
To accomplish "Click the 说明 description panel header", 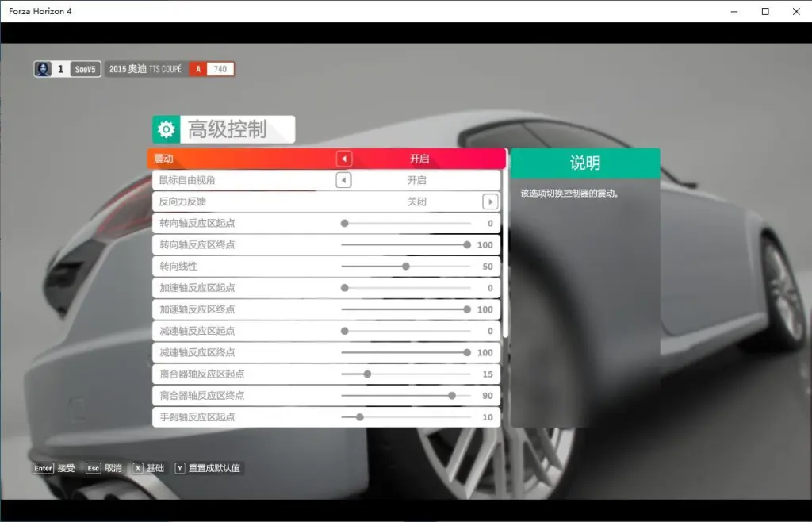I will pyautogui.click(x=585, y=163).
